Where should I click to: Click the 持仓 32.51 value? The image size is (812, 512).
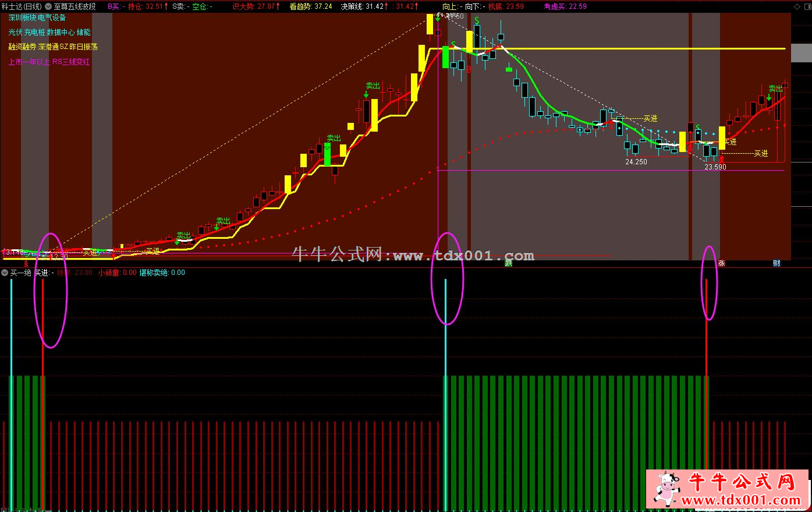pos(148,6)
